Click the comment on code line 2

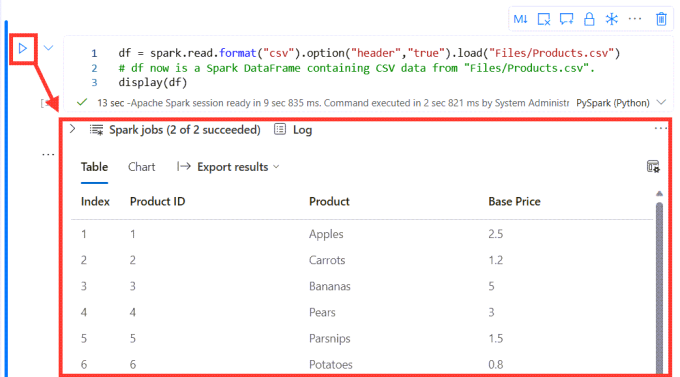click(356, 68)
